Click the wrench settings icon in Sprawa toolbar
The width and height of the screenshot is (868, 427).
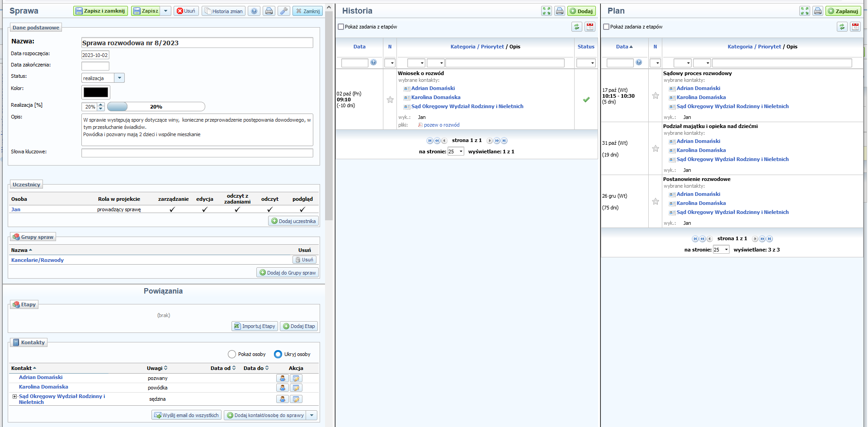pos(284,11)
